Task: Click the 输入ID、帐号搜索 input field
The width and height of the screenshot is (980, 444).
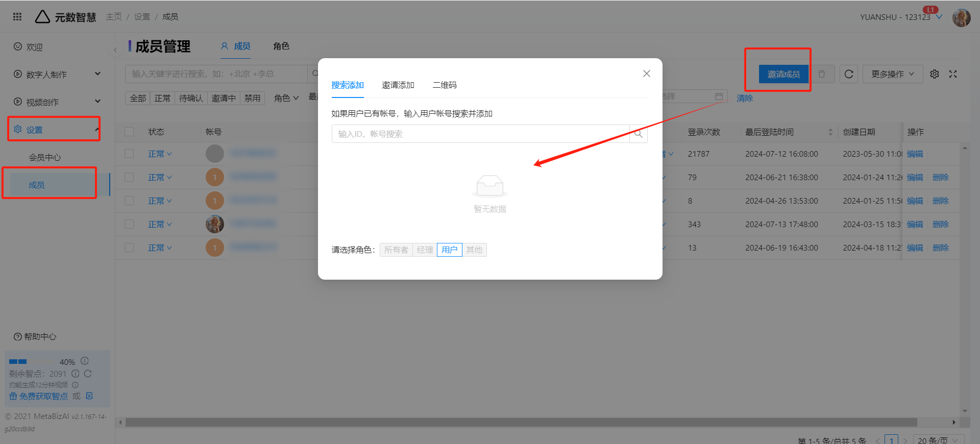Action: [480, 134]
